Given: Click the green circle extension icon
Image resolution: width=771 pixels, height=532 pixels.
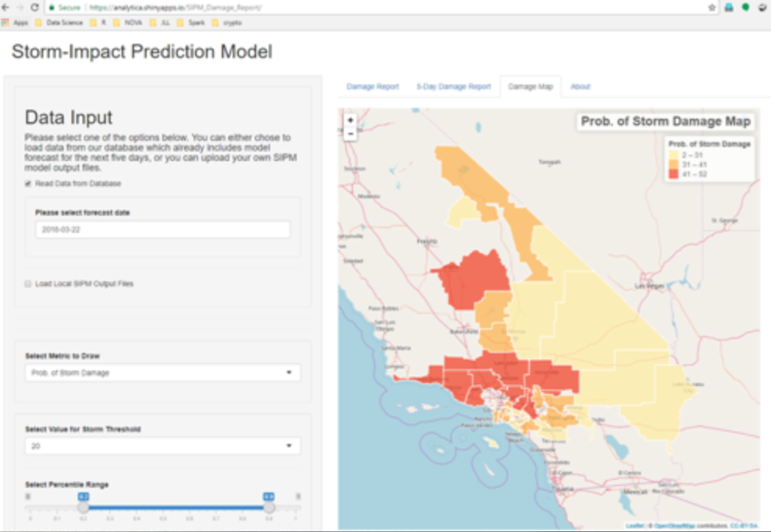Looking at the screenshot, I should (x=745, y=8).
